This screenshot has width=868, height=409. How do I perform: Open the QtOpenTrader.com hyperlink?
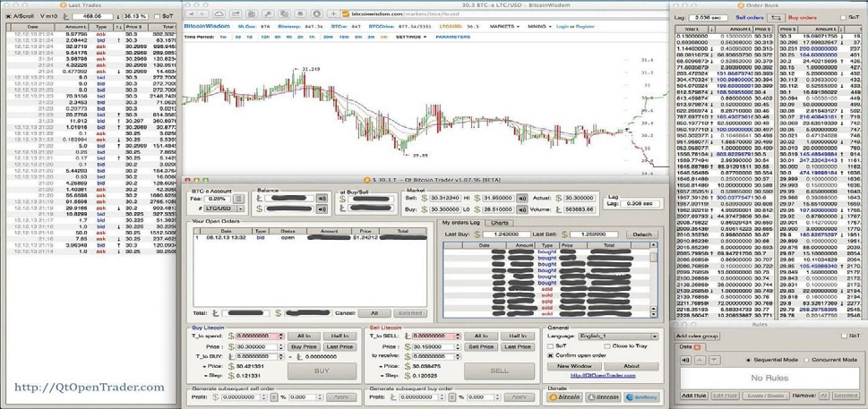[x=602, y=376]
